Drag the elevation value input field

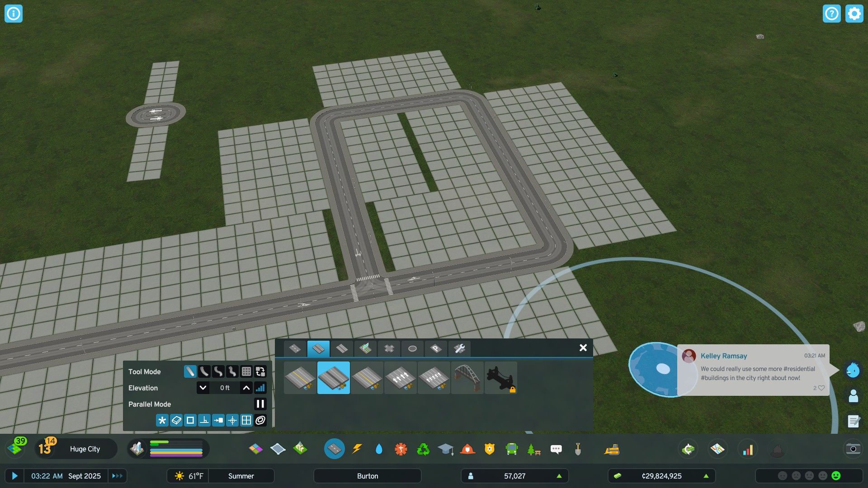[x=224, y=388]
